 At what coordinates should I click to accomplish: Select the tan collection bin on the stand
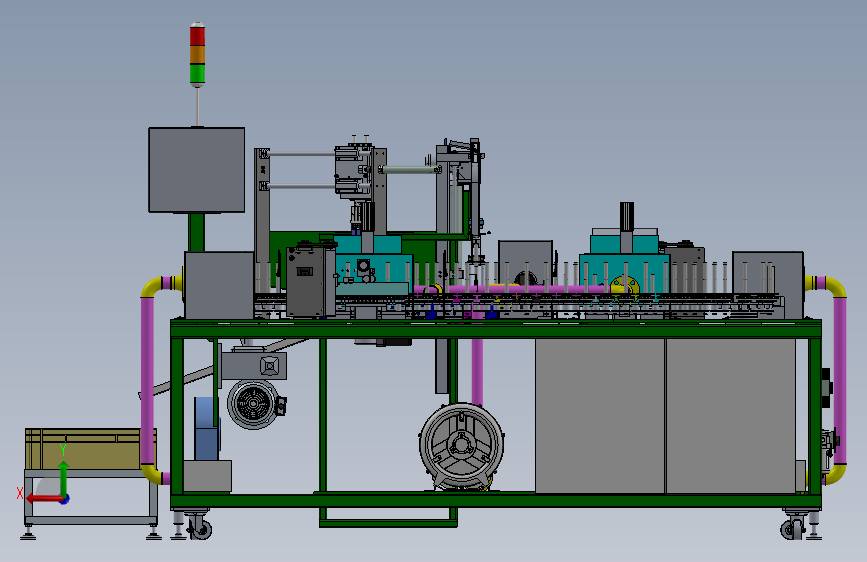click(90, 449)
